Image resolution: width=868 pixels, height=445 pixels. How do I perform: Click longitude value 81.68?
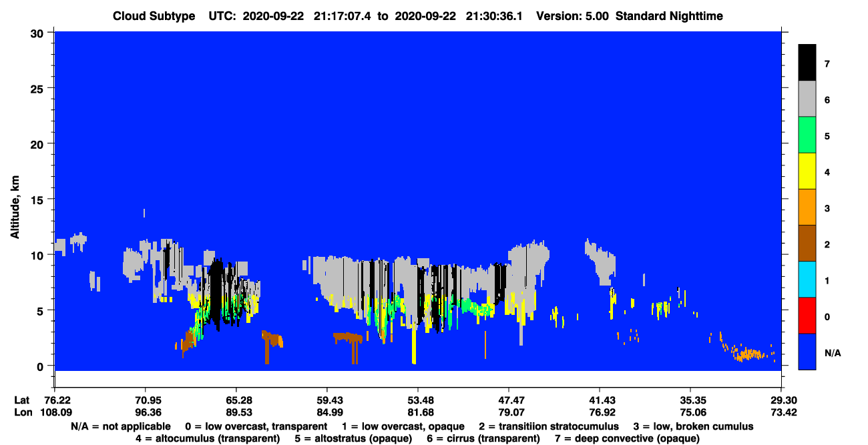coord(417,412)
